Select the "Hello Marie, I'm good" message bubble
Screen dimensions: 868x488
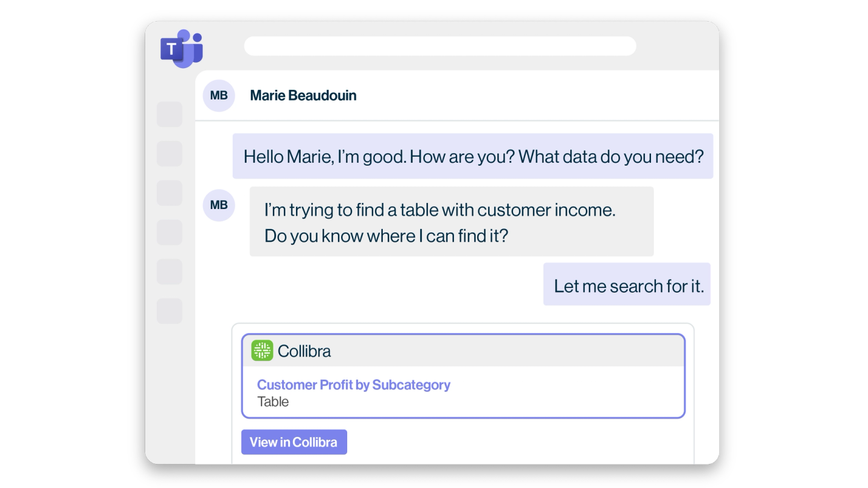473,157
